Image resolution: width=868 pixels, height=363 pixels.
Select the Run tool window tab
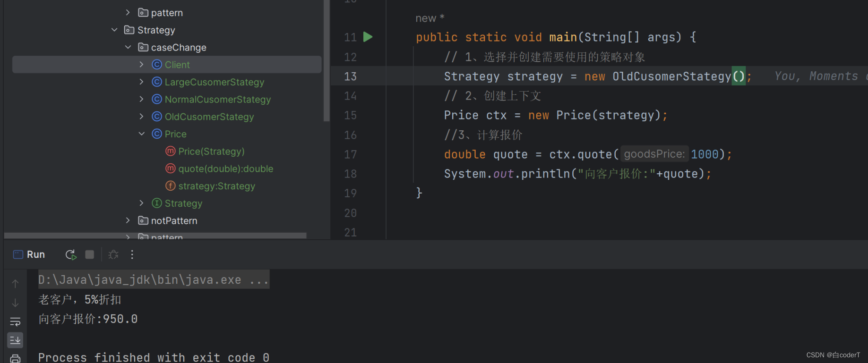click(29, 254)
